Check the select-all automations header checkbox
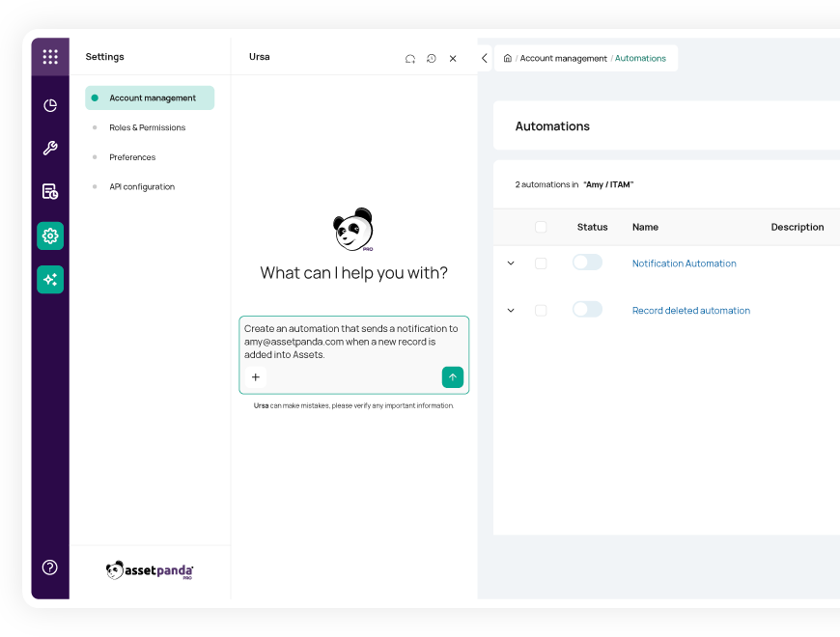Screen dimensions: 840x637 pos(541,228)
